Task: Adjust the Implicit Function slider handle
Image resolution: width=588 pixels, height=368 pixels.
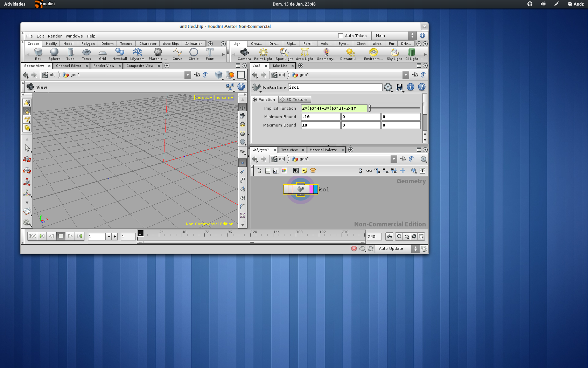Action: 370,108
